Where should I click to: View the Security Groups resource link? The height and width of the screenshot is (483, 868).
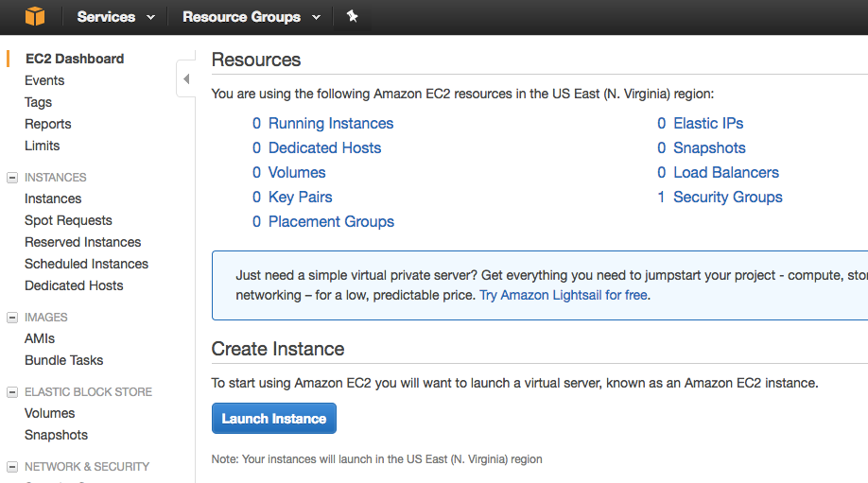727,198
